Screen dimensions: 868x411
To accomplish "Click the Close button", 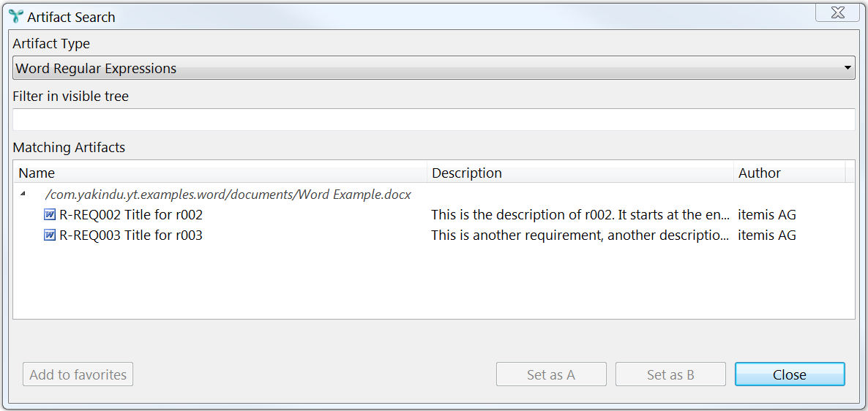I will pos(790,374).
